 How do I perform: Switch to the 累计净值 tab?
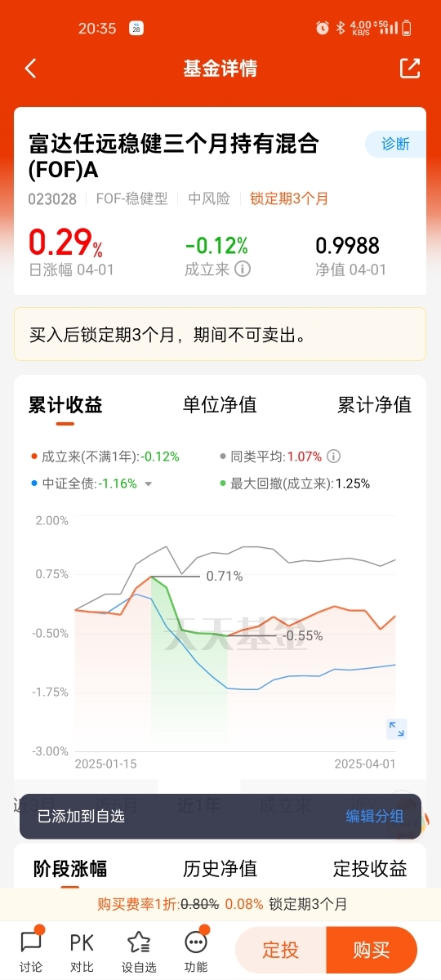pyautogui.click(x=375, y=404)
